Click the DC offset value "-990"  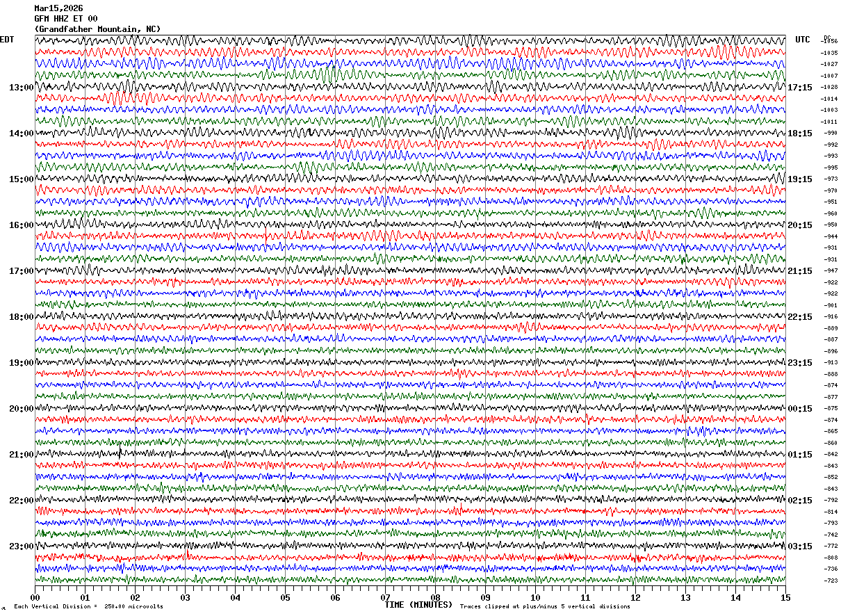click(831, 133)
